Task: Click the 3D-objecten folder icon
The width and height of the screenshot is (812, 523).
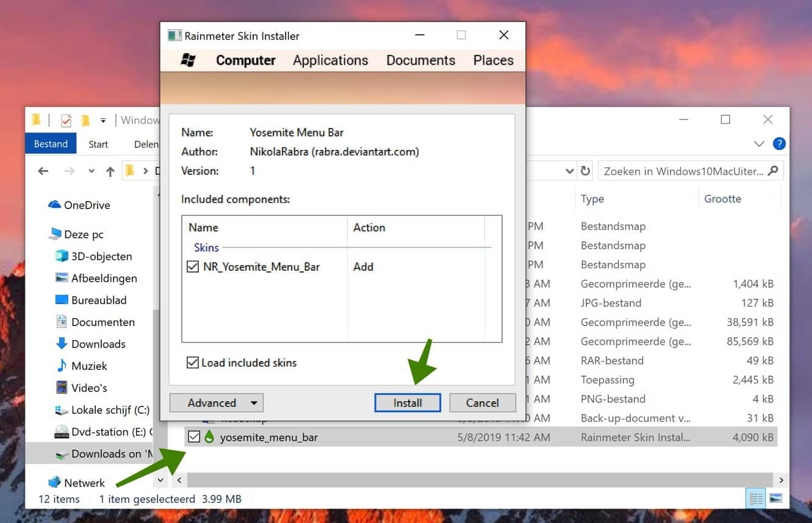Action: click(x=62, y=256)
